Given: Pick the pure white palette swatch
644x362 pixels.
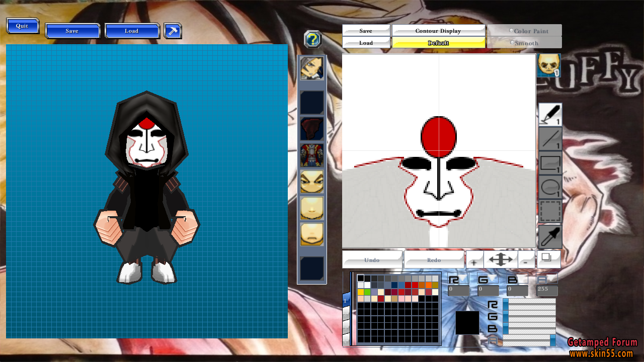Looking at the screenshot, I should tap(367, 285).
